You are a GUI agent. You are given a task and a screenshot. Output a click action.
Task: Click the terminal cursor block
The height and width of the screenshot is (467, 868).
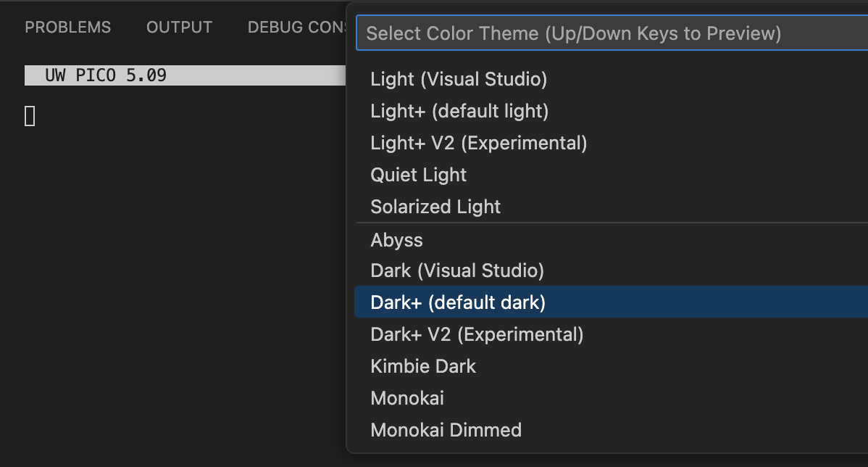(30, 115)
